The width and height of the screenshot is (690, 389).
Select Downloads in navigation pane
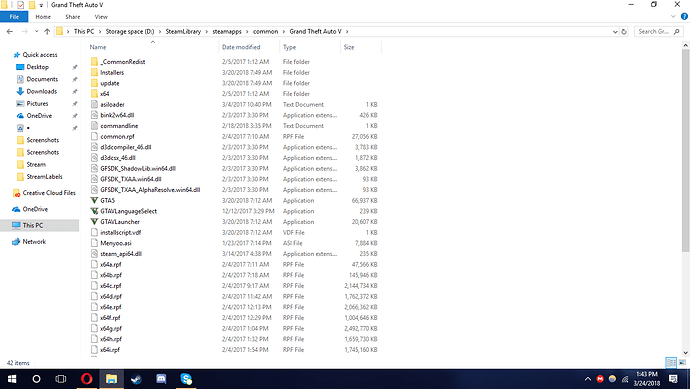41,92
